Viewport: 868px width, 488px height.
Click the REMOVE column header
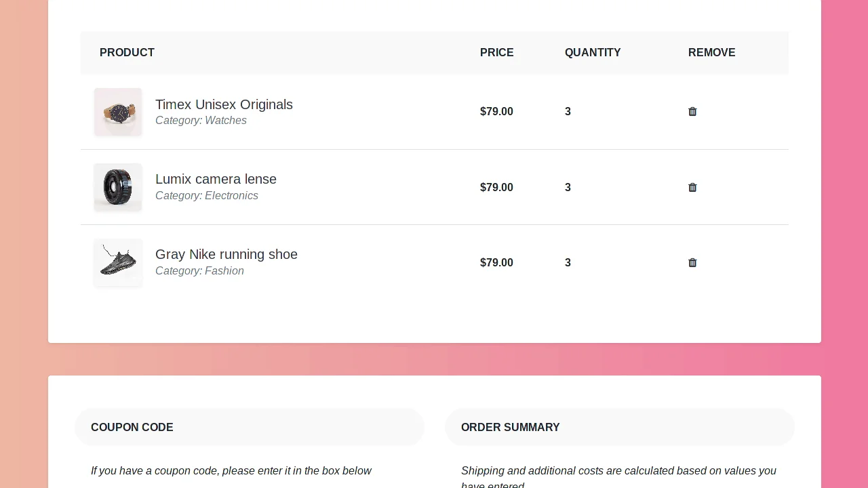click(711, 52)
